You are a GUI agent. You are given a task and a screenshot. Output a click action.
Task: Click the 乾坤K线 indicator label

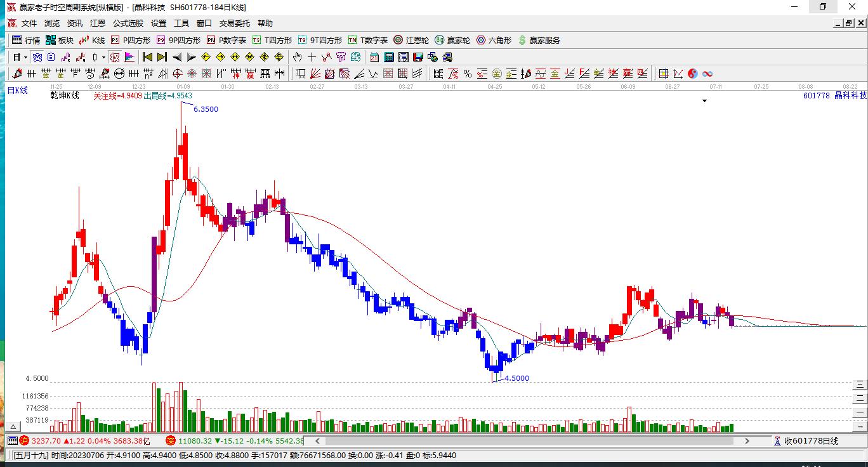[65, 96]
